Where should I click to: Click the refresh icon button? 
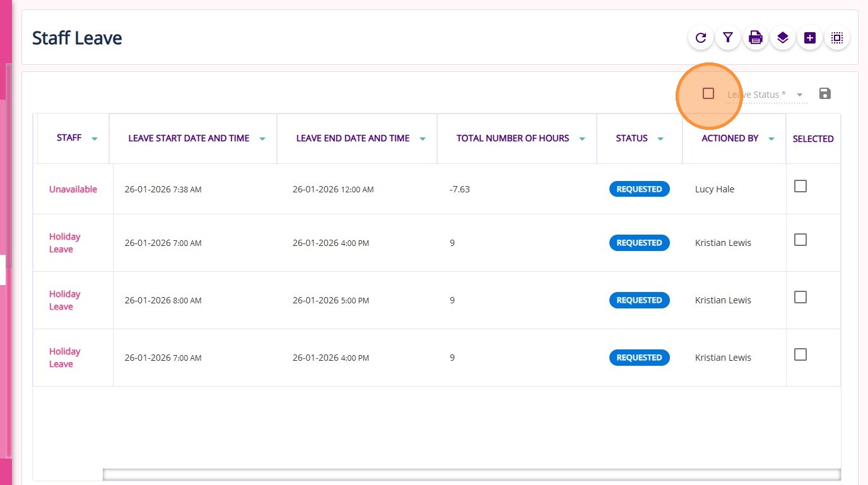[x=700, y=38]
